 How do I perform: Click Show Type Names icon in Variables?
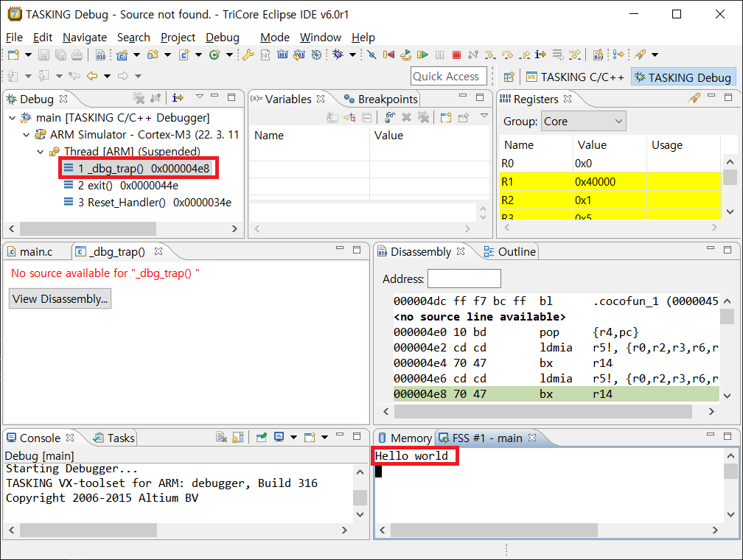coord(332,117)
